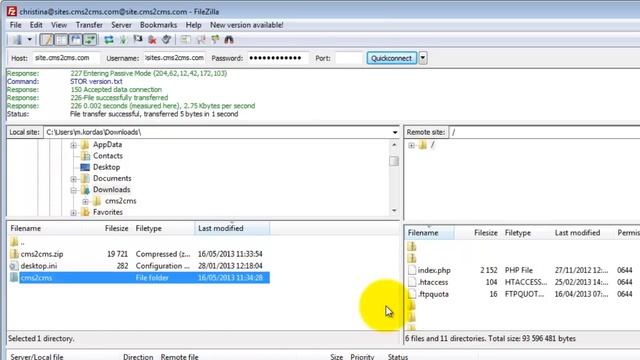Toggle the transfer queue display
Screen dimensions: 640x360
point(90,40)
